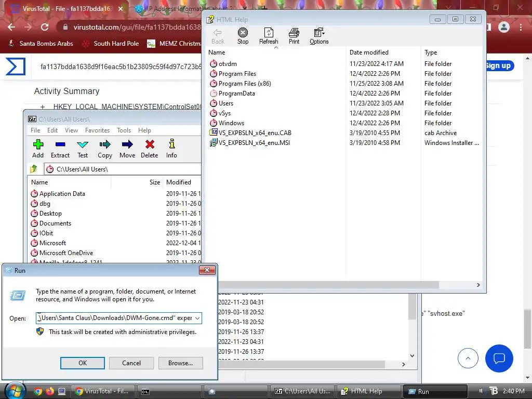The image size is (532, 399).
Task: Click the Stop icon in HTML Help
Action: click(243, 33)
